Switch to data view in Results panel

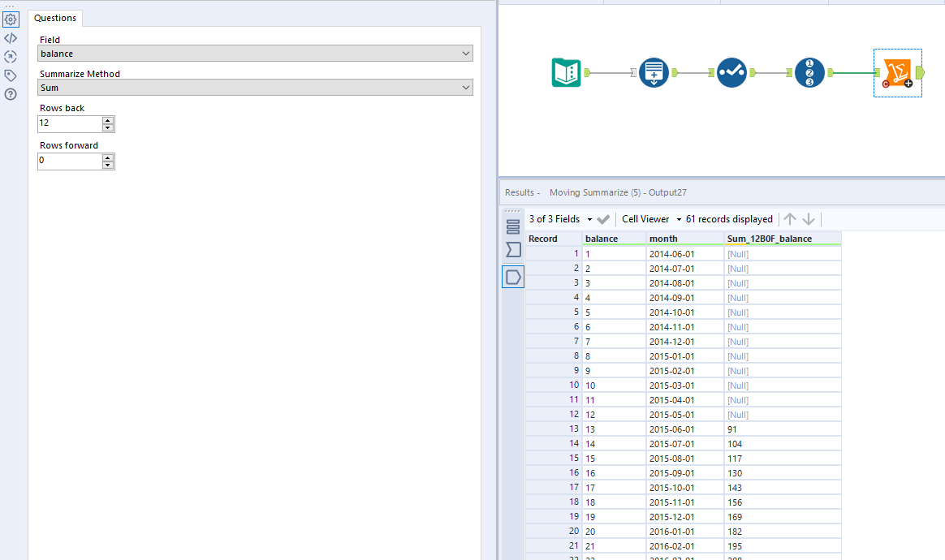(x=512, y=276)
